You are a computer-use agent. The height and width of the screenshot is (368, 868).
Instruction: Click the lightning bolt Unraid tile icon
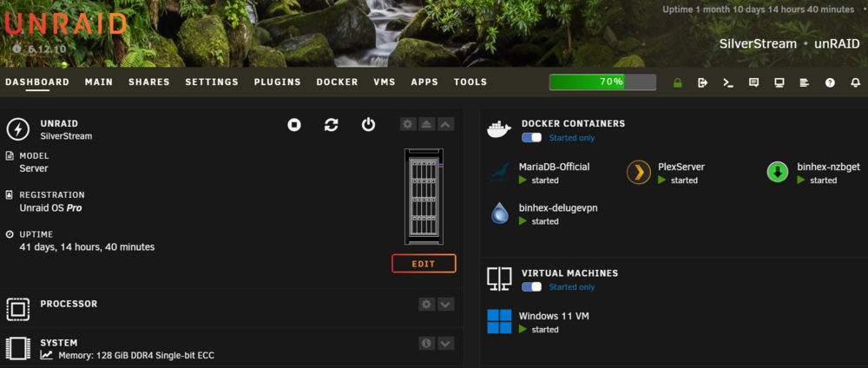coord(17,129)
